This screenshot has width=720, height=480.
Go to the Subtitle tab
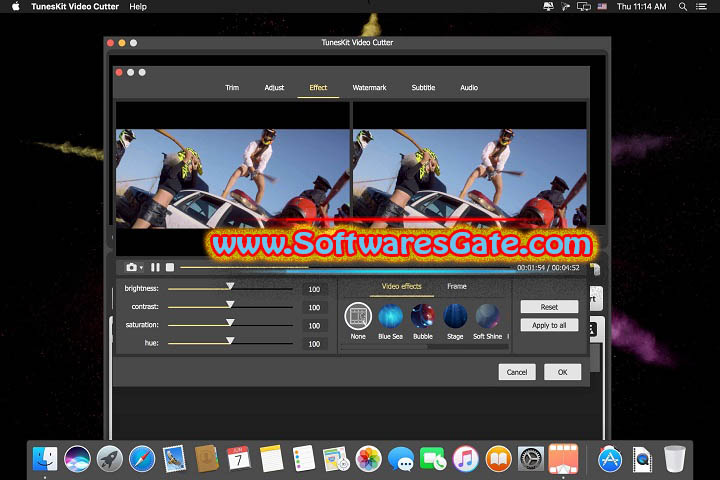point(423,87)
